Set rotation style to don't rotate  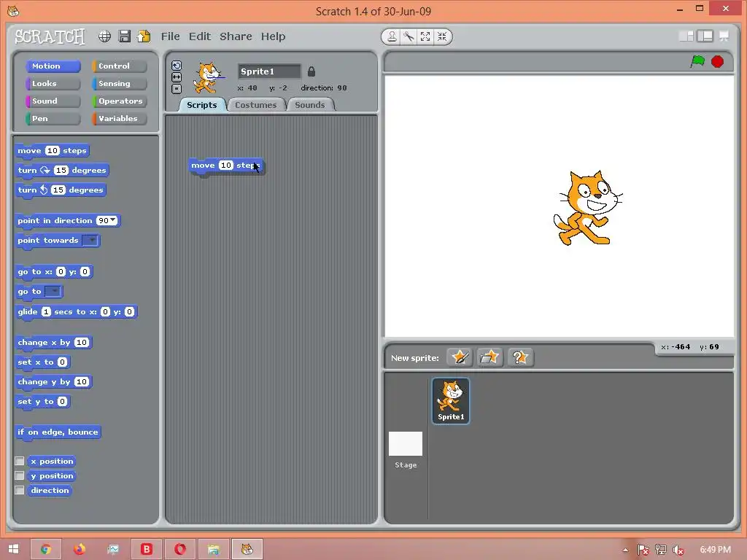177,88
